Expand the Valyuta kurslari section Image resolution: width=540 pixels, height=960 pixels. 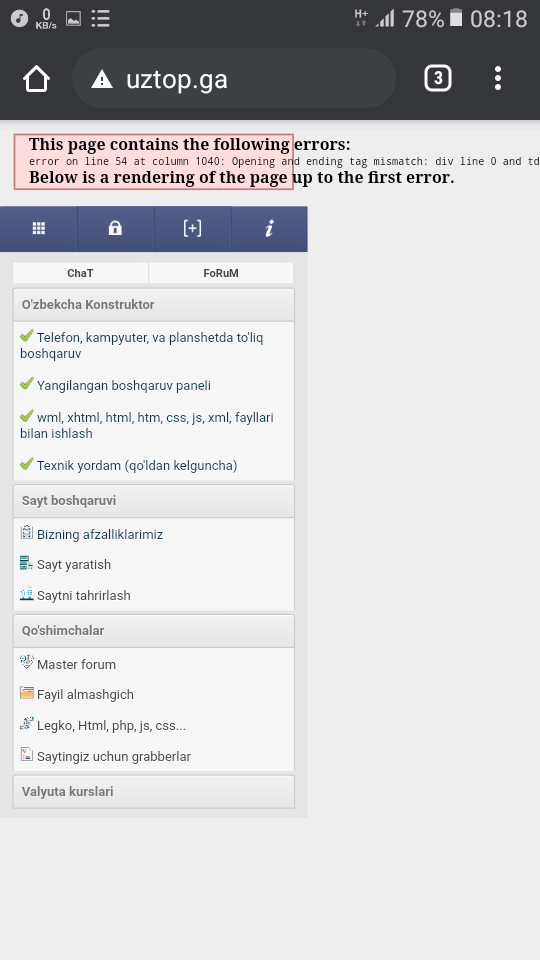tap(154, 792)
